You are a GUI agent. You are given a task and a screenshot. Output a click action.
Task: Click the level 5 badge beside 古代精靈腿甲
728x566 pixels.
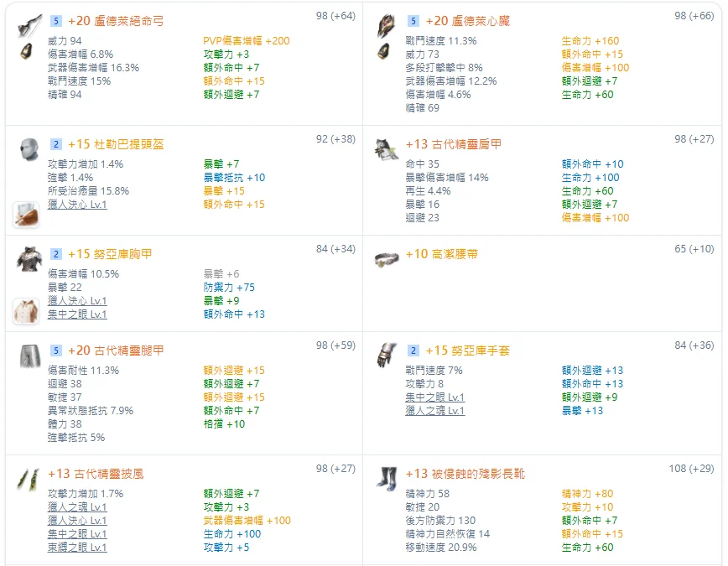pyautogui.click(x=55, y=351)
